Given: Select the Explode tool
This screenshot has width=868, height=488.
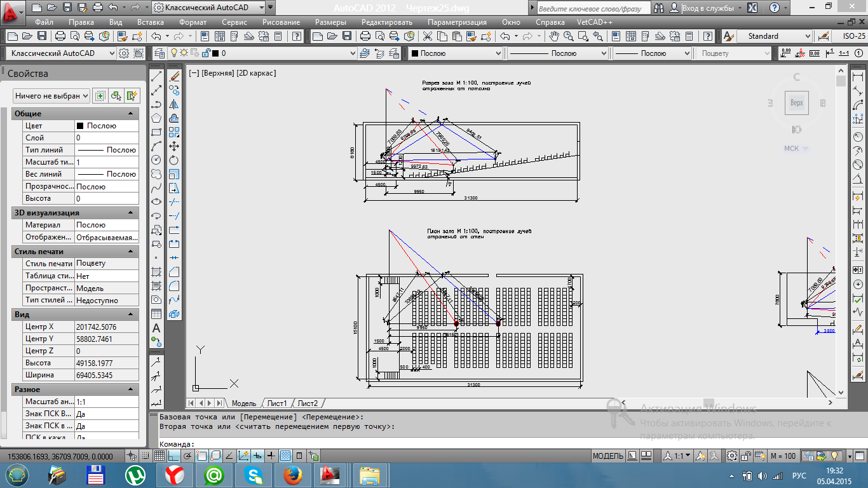Looking at the screenshot, I should 175,314.
